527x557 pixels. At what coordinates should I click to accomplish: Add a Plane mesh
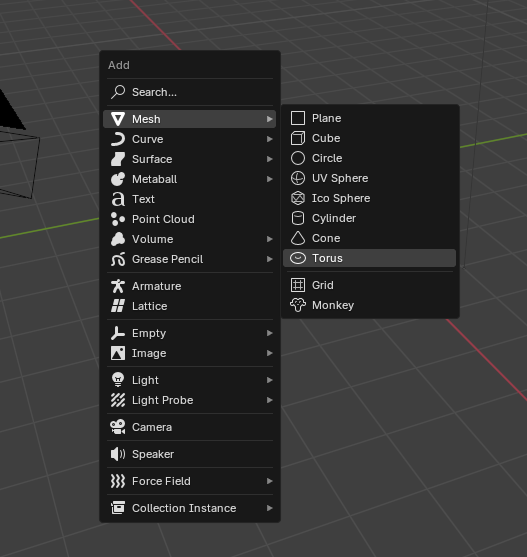[369, 118]
